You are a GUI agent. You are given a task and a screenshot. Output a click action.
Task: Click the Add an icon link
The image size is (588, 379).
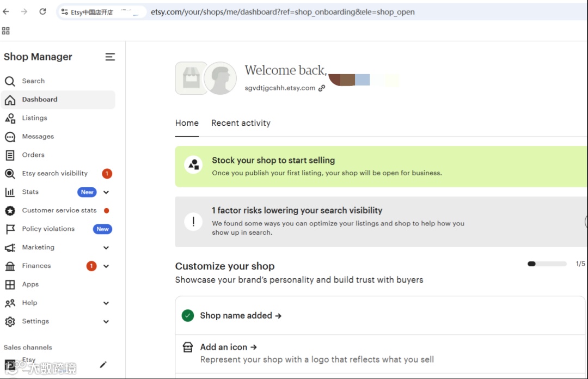pyautogui.click(x=228, y=347)
